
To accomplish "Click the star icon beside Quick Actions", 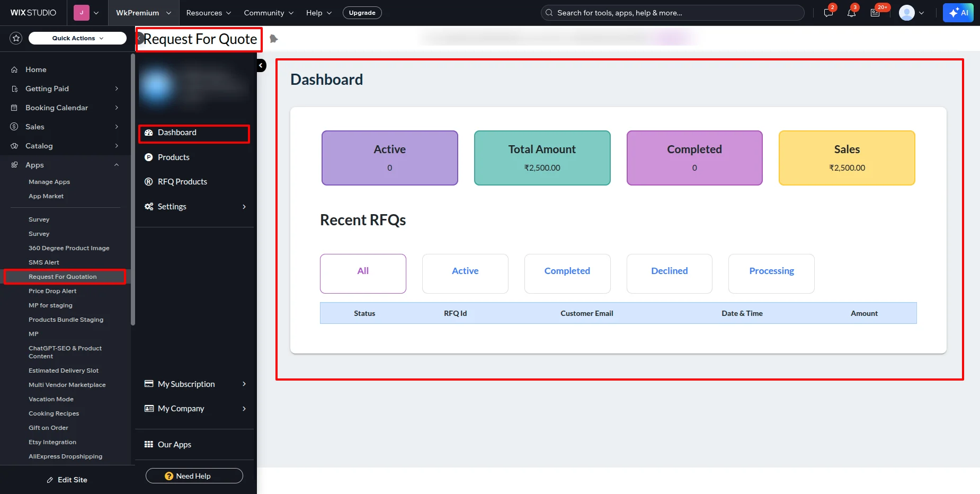I will tap(16, 38).
